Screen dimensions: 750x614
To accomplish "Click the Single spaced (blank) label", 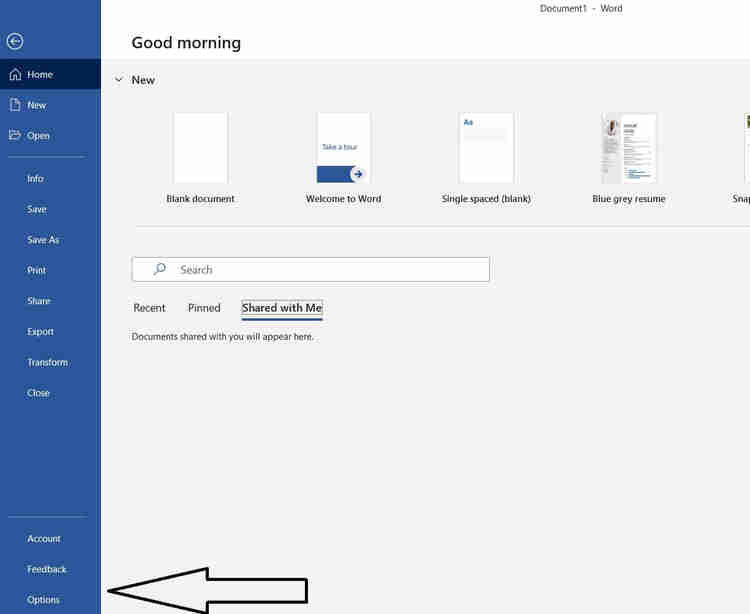I will coord(486,199).
